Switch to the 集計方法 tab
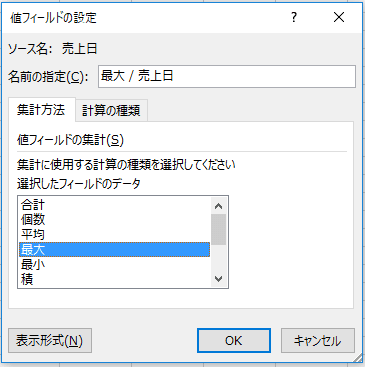Viewport: 365px width, 367px height. click(41, 110)
